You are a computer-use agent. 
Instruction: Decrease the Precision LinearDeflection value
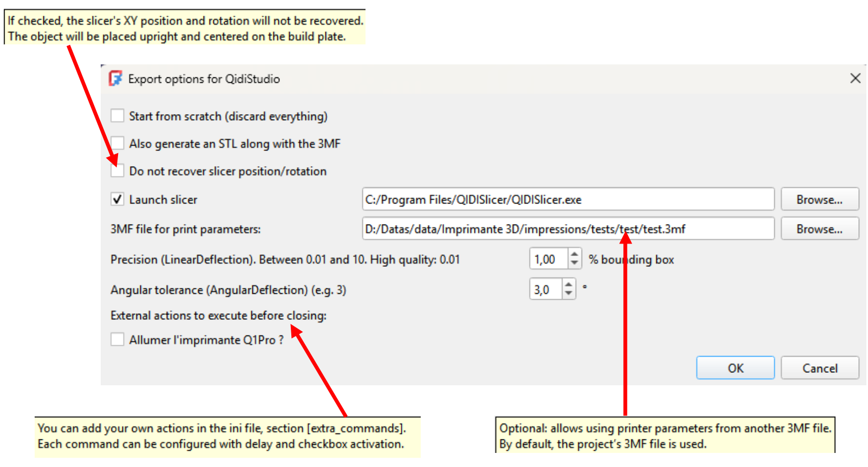575,264
